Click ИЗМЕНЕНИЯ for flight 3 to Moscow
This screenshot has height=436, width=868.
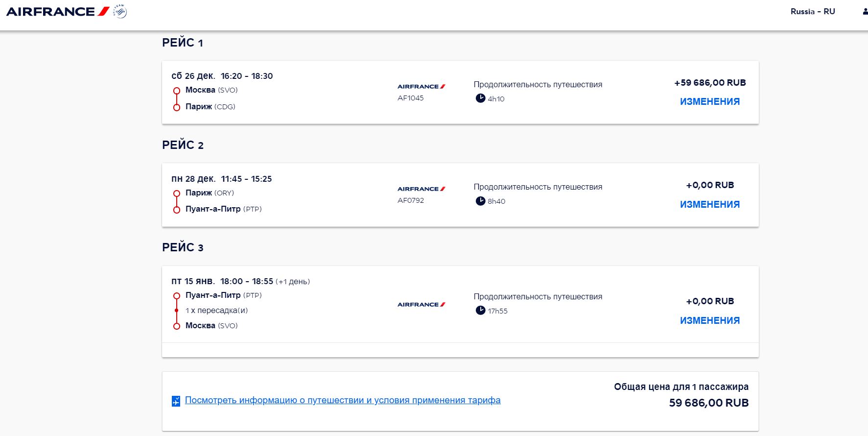pyautogui.click(x=710, y=320)
